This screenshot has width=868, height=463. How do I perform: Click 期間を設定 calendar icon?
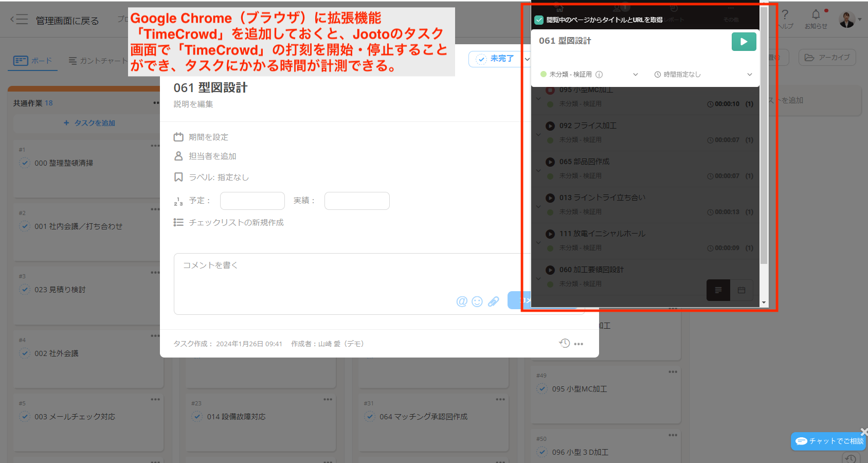point(178,137)
